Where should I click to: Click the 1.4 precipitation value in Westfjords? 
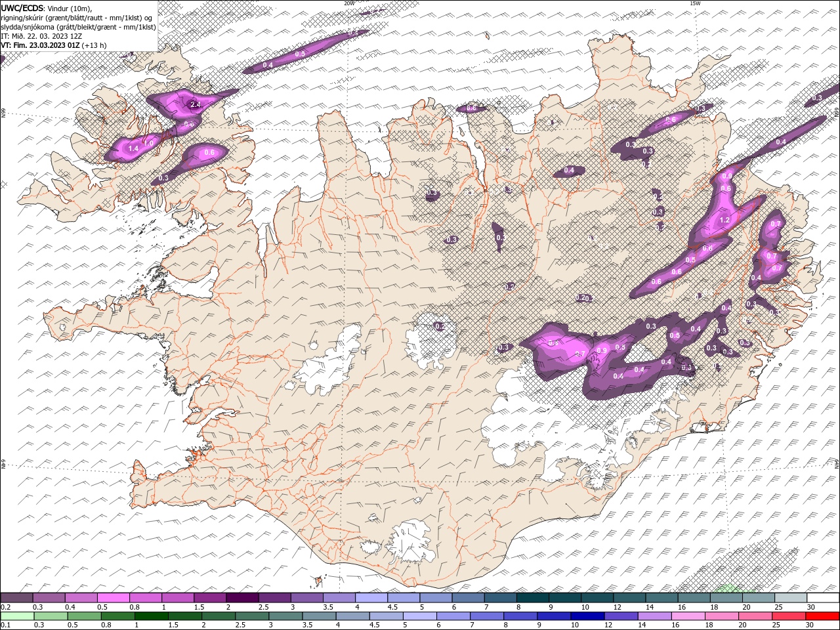click(x=133, y=149)
